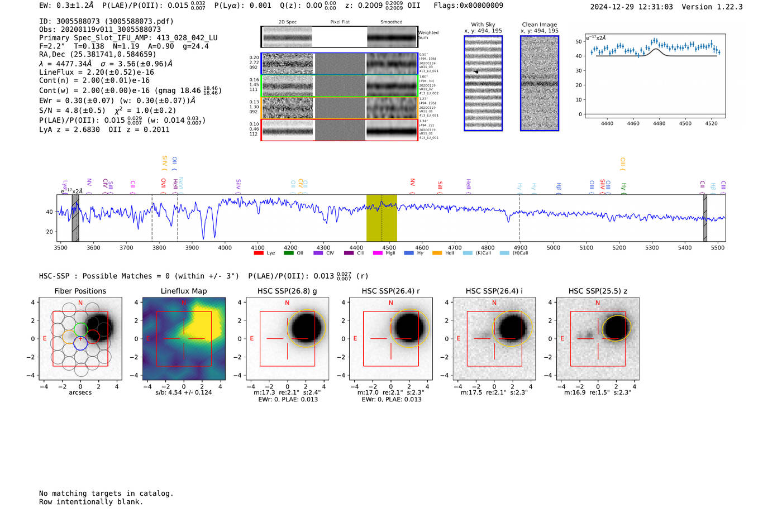The height and width of the screenshot is (532, 782).
Task: Click the red fiber circle in Fiber Positions
Action: pyautogui.click(x=92, y=337)
